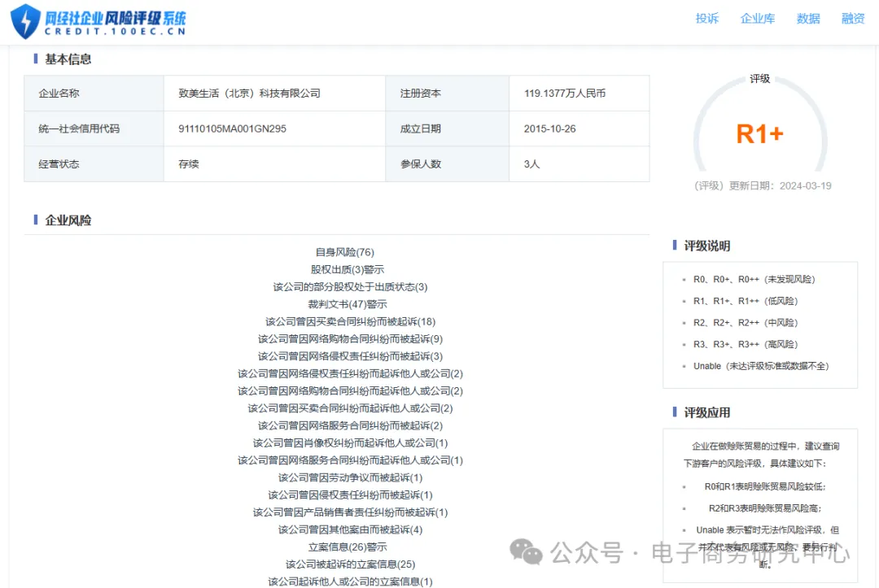Click the founding date 2015-10-26

(x=549, y=128)
